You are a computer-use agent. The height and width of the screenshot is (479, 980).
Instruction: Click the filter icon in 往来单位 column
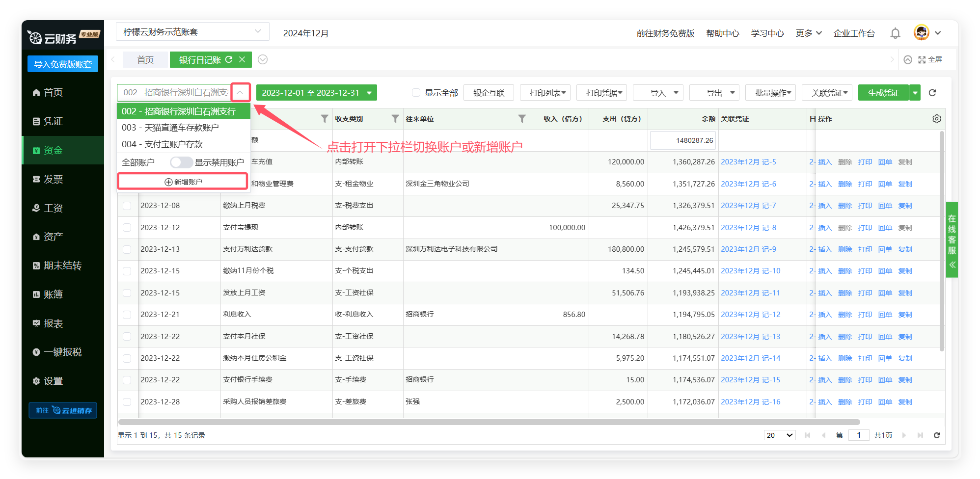(521, 119)
